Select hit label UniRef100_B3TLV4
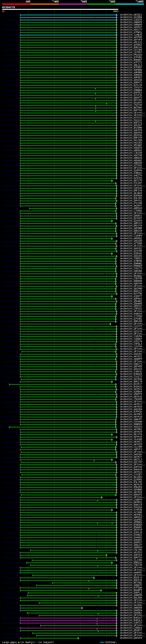This screenshot has height=644, width=146. [131, 85]
